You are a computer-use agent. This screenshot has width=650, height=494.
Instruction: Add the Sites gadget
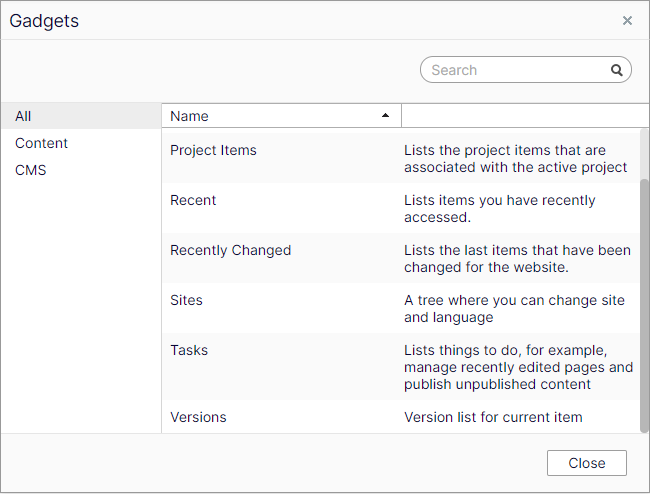186,300
